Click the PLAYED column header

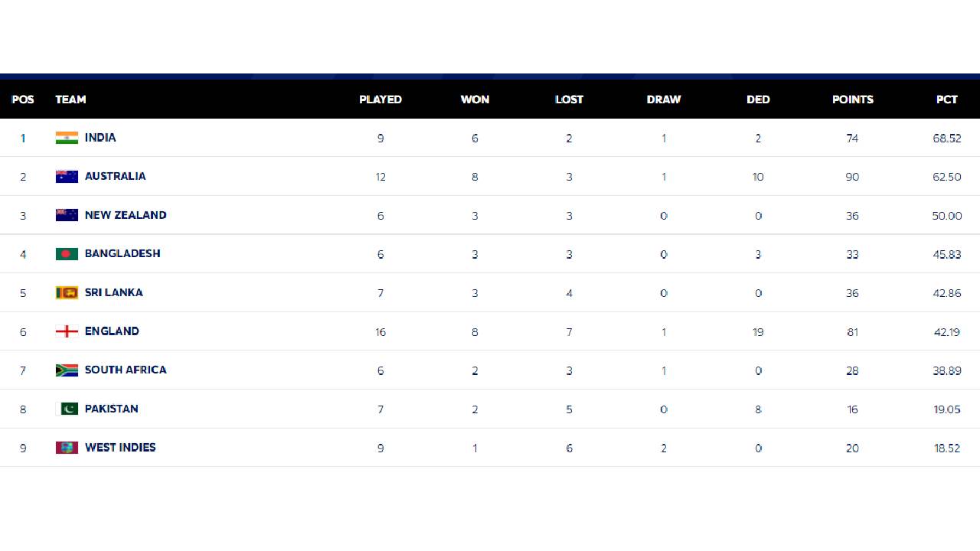(x=381, y=99)
